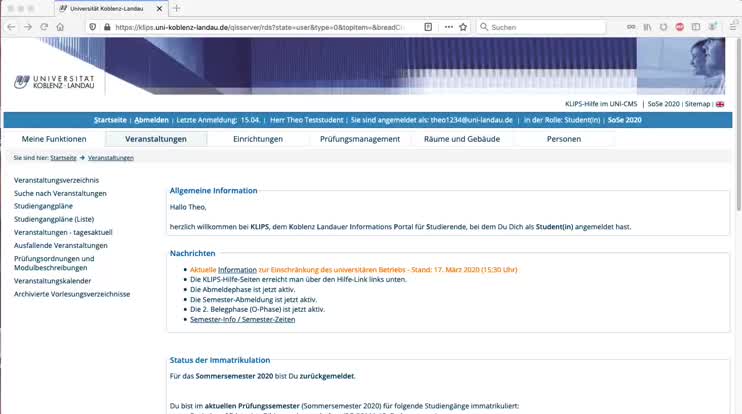Click the Abmelden link in header bar
742x414 pixels.
point(151,120)
